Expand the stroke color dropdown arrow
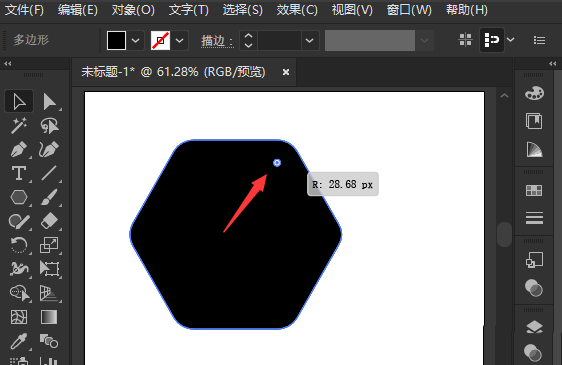This screenshot has width=562, height=365. point(180,40)
